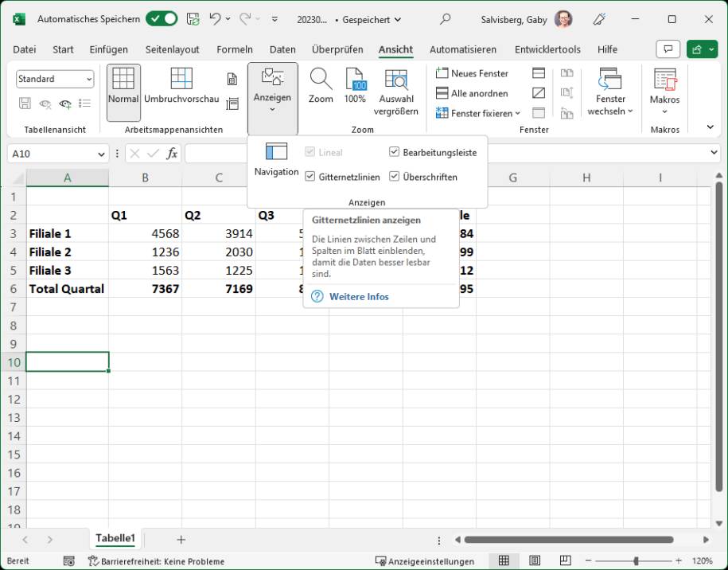Click the Weitere Infos link
Image resolution: width=728 pixels, height=570 pixels.
[360, 296]
